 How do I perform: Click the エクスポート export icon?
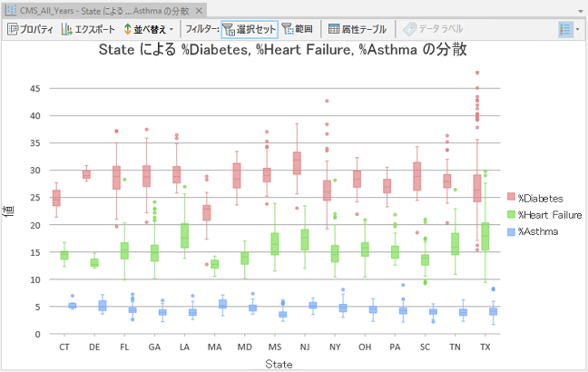(x=67, y=29)
